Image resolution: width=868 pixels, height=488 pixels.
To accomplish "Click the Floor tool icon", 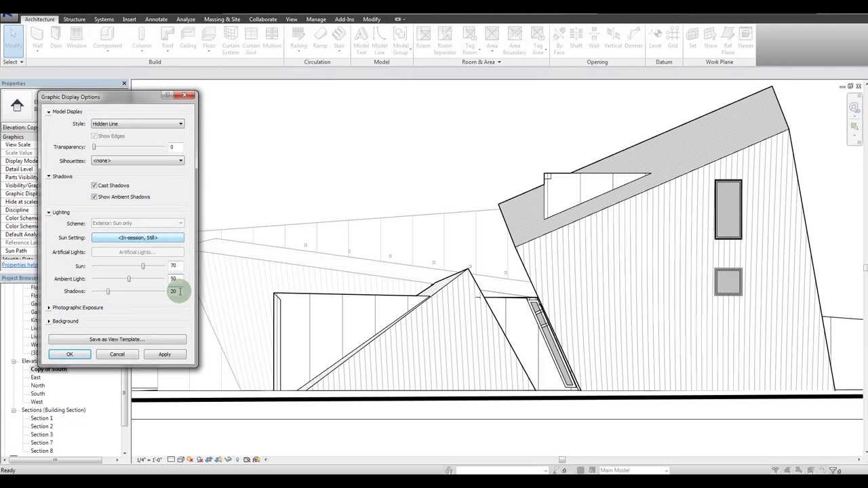I will pos(209,38).
